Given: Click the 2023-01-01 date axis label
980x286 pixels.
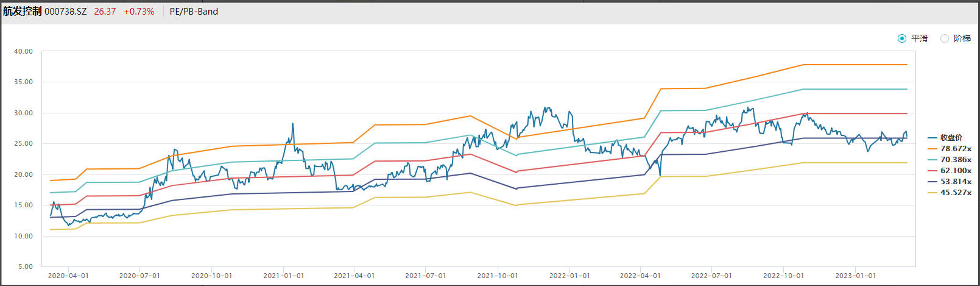Looking at the screenshot, I should click(855, 276).
